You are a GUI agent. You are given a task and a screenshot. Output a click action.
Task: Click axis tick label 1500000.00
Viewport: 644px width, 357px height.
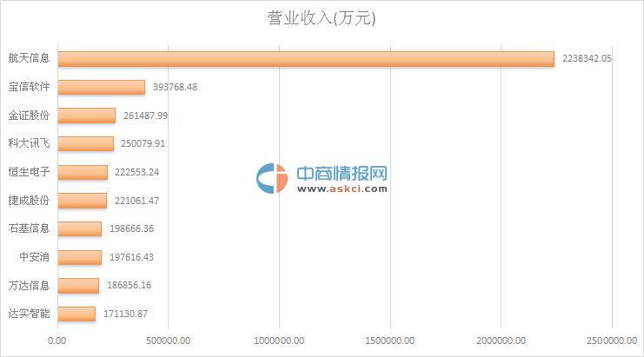389,340
